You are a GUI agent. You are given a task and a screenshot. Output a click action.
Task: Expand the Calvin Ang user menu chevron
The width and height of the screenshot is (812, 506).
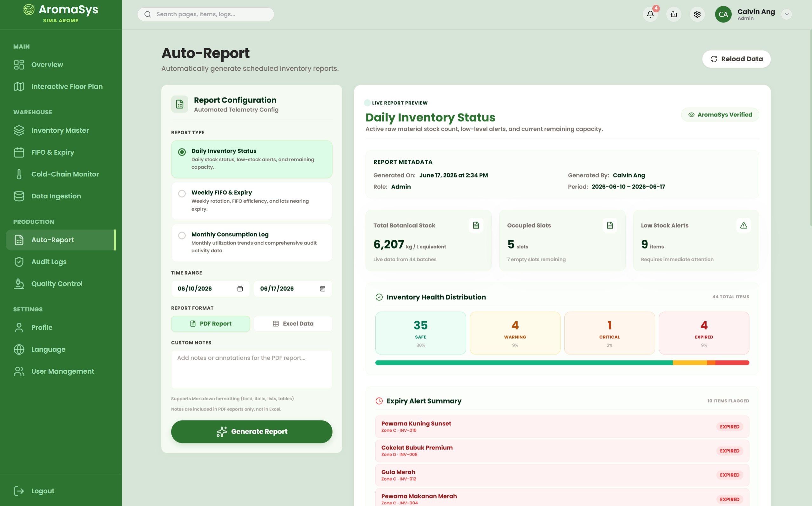tap(787, 14)
